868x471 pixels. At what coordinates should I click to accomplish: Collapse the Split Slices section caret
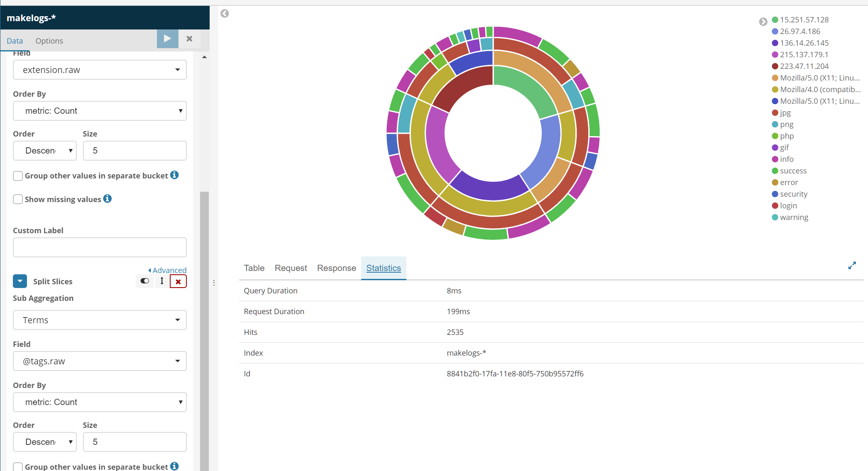point(20,281)
